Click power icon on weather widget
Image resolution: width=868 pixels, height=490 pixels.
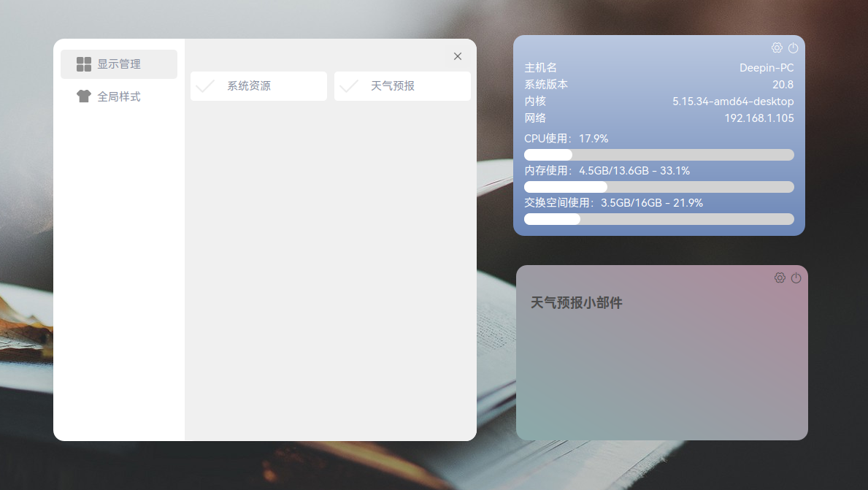(796, 277)
